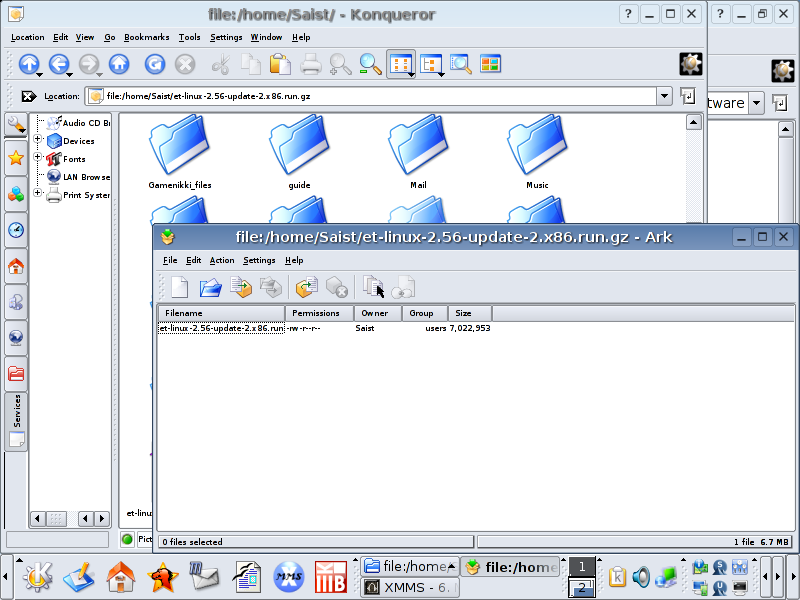The height and width of the screenshot is (600, 800).
Task: Click the Print icon in Konqueror toolbar
Action: click(x=311, y=64)
